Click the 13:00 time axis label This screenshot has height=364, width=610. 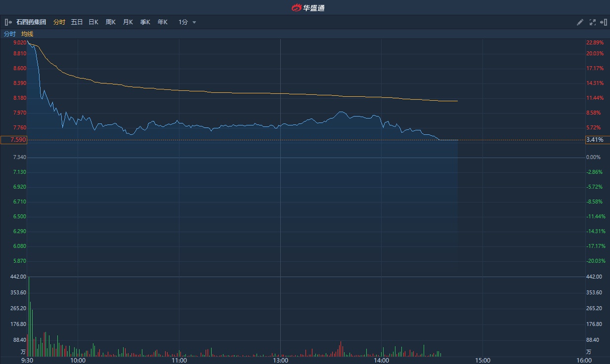click(280, 361)
